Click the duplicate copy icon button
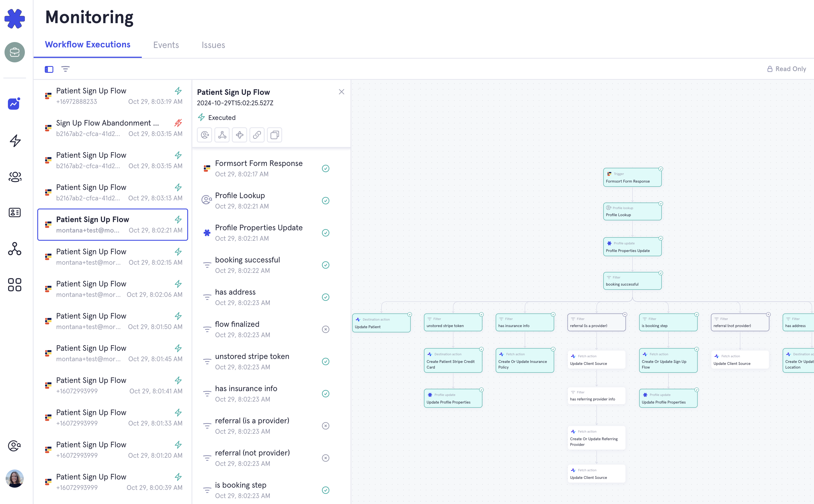This screenshot has height=504, width=814. pyautogui.click(x=275, y=135)
